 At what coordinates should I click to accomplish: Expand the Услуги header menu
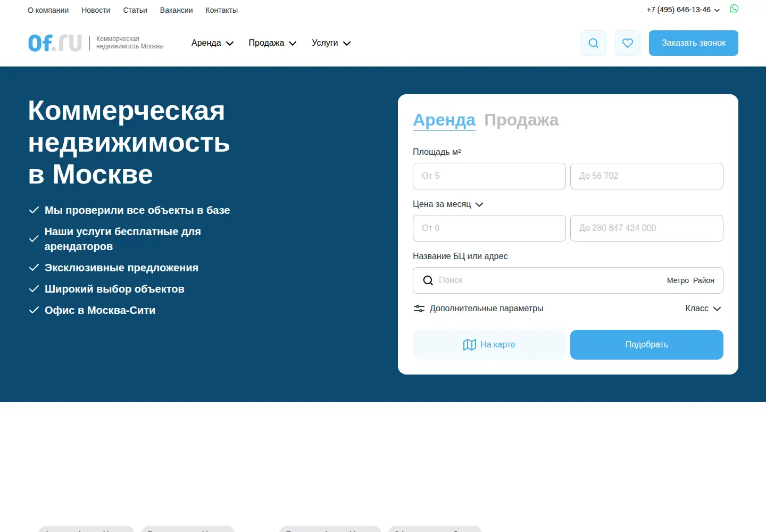[331, 43]
